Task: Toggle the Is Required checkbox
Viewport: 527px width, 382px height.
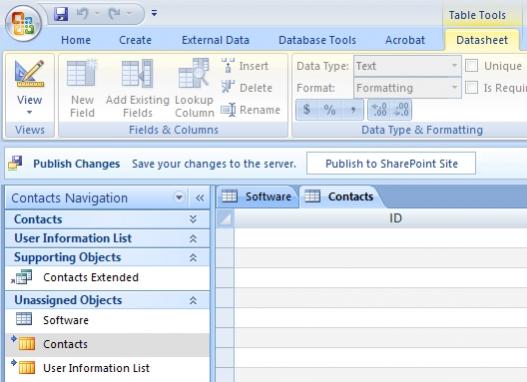Action: (472, 88)
